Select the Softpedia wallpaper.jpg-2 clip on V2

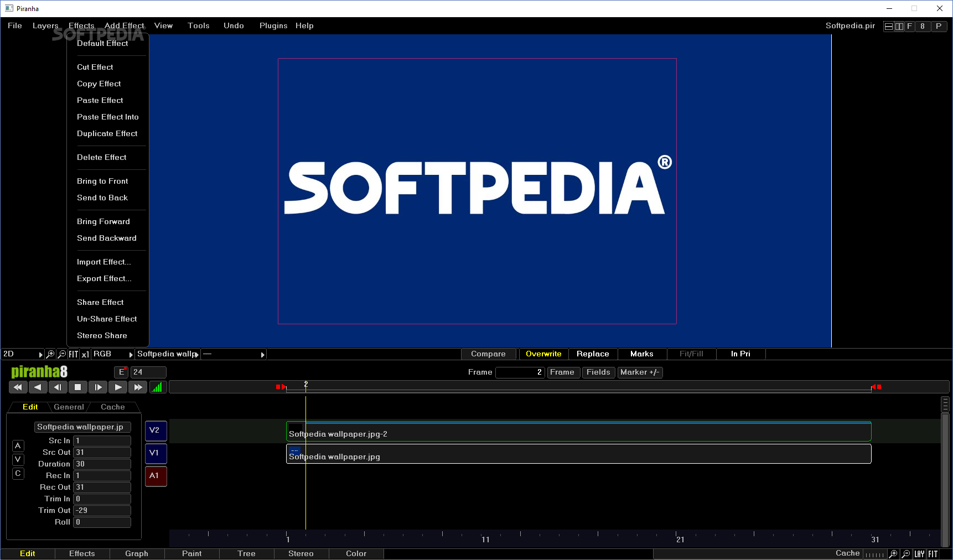click(578, 432)
